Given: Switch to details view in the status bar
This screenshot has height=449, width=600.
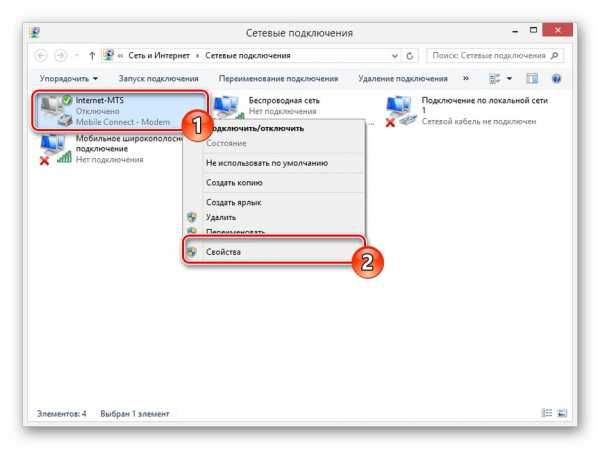Looking at the screenshot, I should 547,413.
